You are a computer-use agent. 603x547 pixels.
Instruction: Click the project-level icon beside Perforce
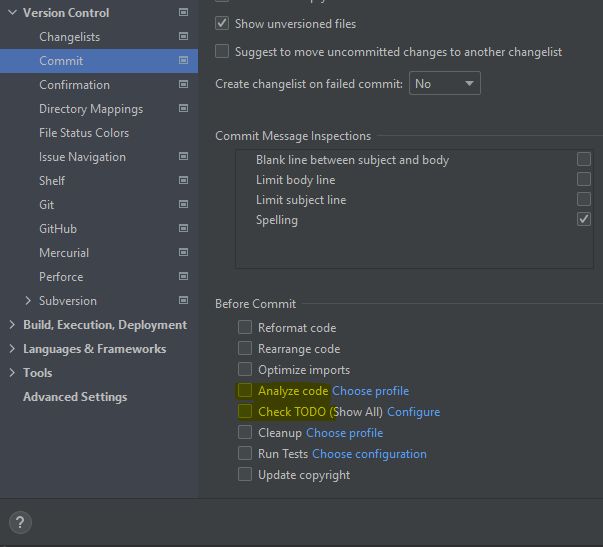183,276
